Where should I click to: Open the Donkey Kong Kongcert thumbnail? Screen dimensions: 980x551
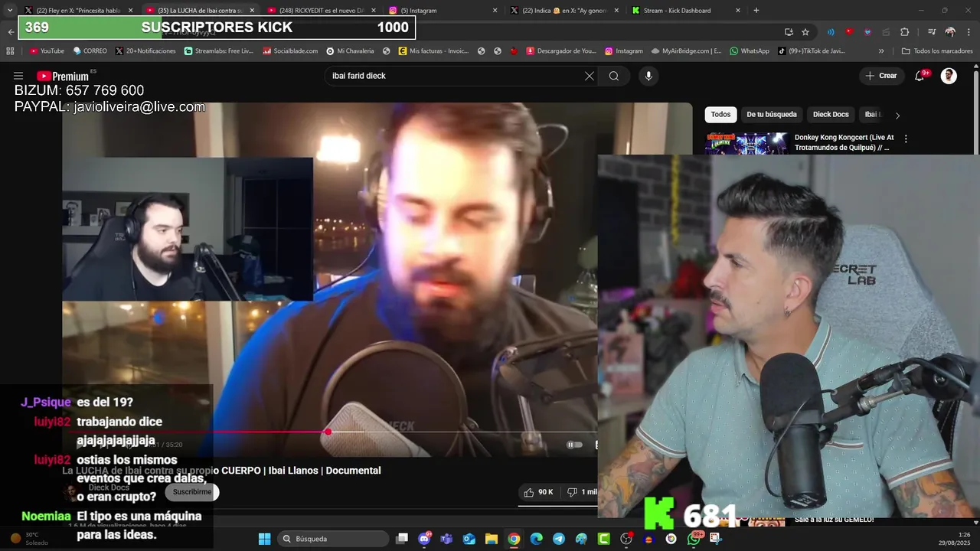[746, 143]
